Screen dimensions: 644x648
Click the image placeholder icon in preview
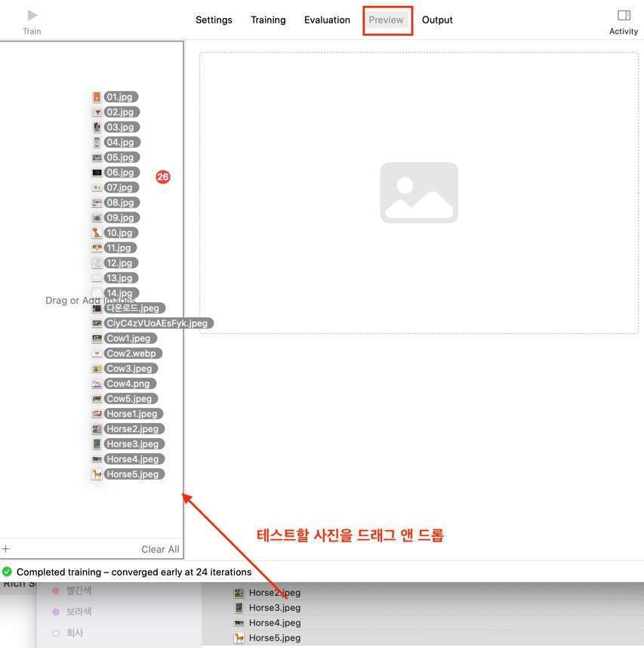[419, 193]
